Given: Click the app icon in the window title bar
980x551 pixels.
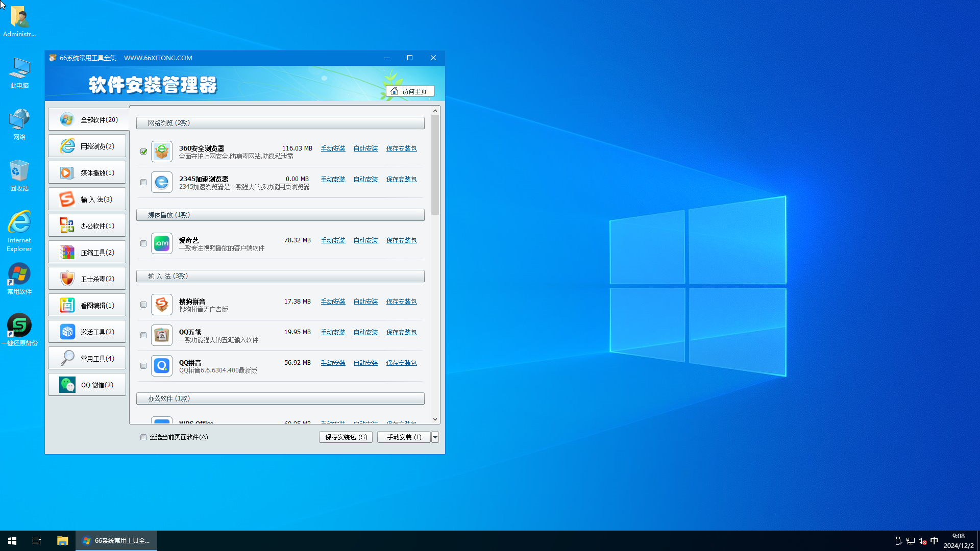Looking at the screenshot, I should click(53, 58).
